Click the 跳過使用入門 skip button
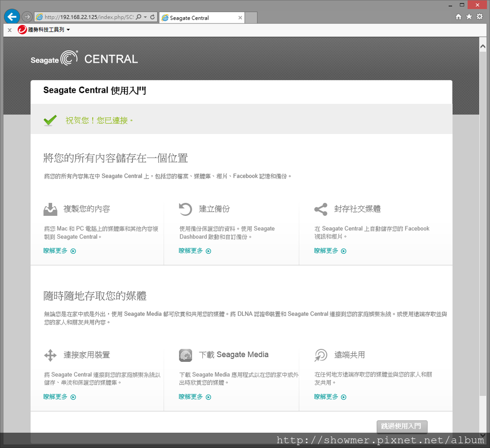This screenshot has height=448, width=490. 401,426
